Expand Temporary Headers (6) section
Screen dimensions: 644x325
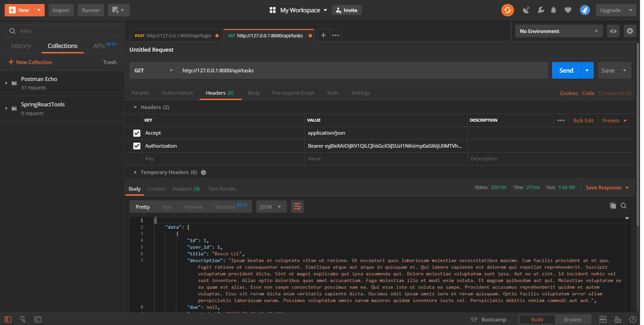pos(135,172)
